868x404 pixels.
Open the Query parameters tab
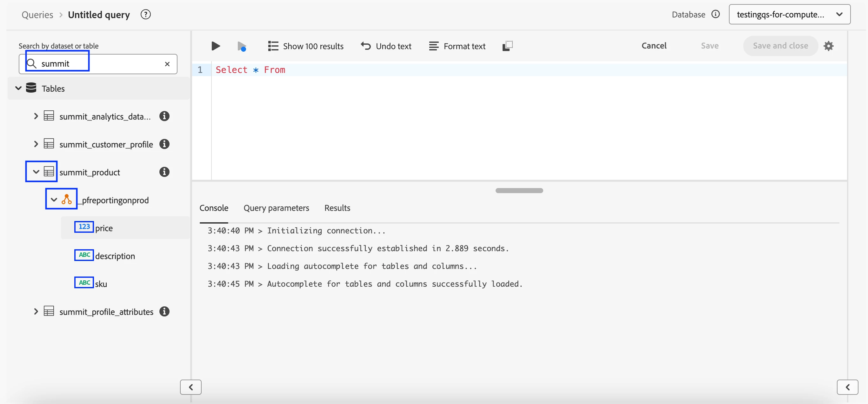tap(276, 208)
